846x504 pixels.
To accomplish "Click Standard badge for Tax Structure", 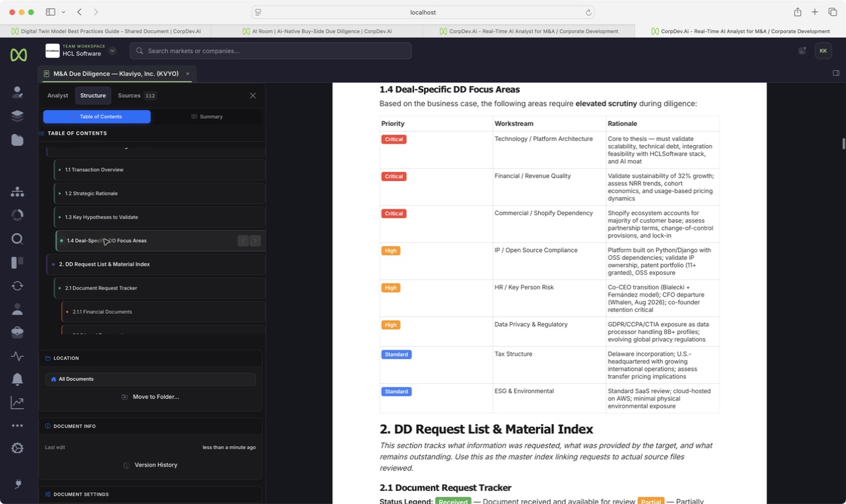I will click(x=396, y=354).
